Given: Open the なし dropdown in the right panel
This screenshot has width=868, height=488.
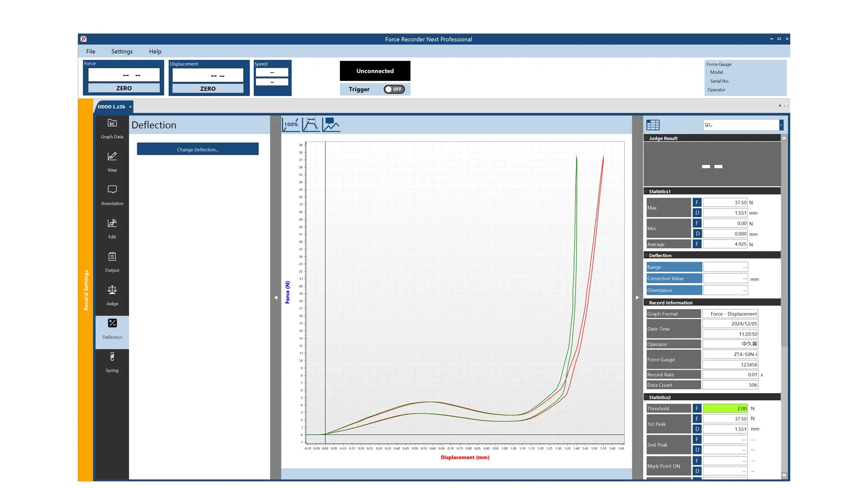Looking at the screenshot, I should click(x=781, y=125).
